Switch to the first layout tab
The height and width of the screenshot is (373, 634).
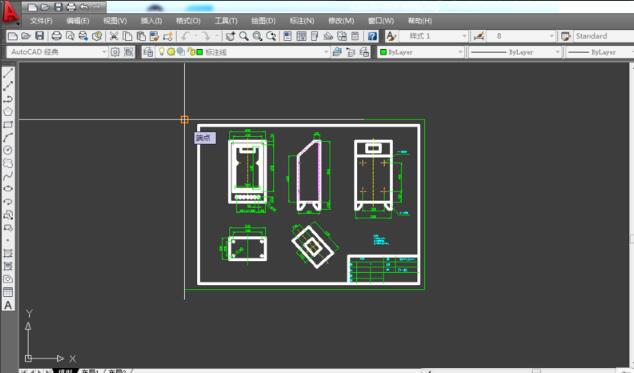pos(90,371)
